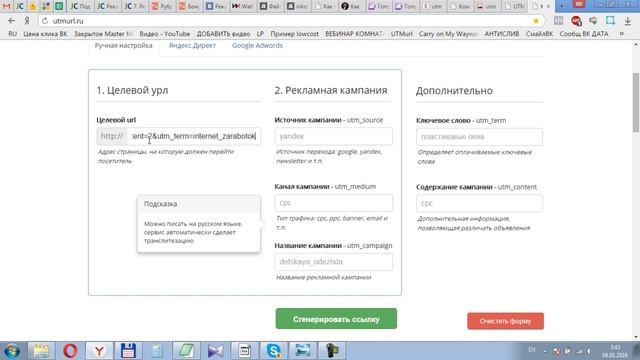The width and height of the screenshot is (640, 360).
Task: Open the 'Цена клика ВК' bookmark
Action: click(45, 34)
